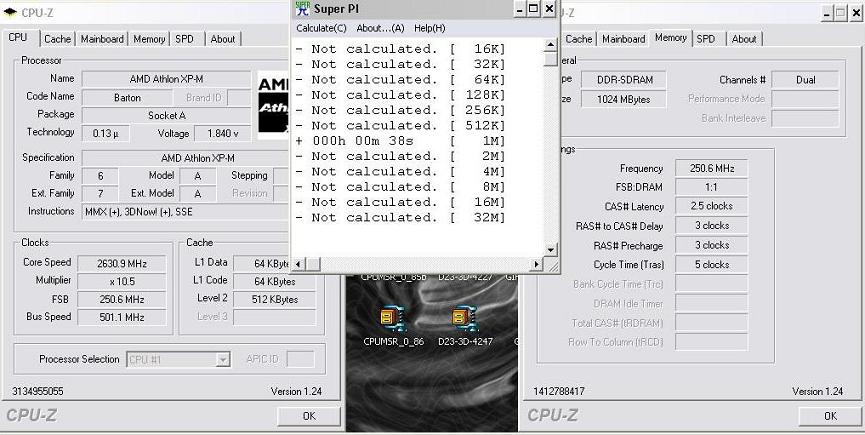Minimize the Super PI window
Screen dimensions: 865x435
(520, 9)
